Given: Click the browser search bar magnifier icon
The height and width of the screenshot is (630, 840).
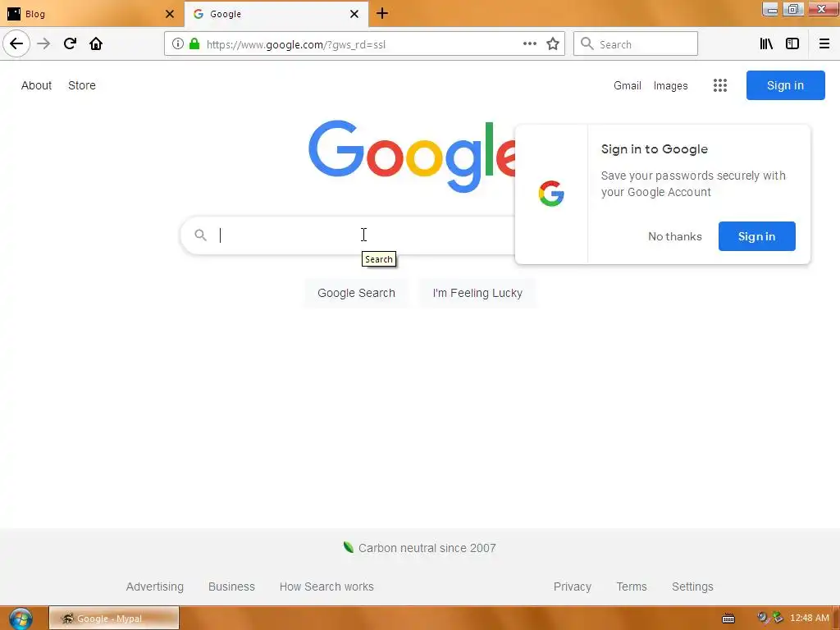Looking at the screenshot, I should coord(587,44).
